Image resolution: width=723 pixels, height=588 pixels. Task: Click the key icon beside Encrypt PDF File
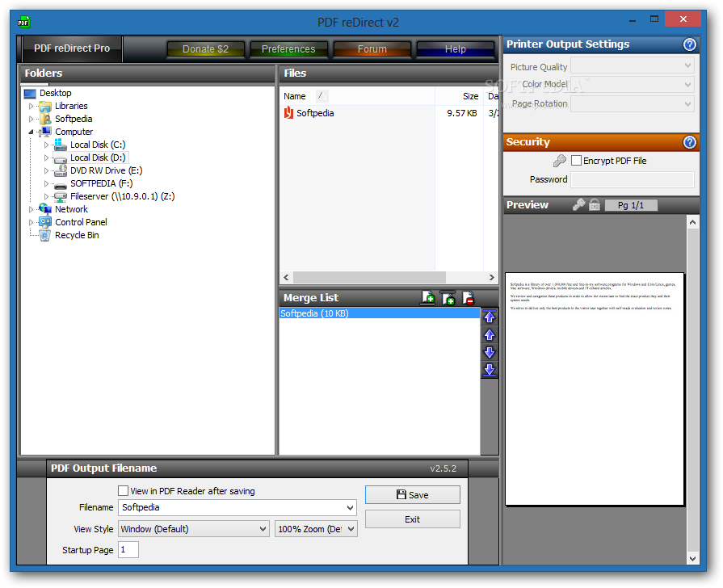point(559,161)
